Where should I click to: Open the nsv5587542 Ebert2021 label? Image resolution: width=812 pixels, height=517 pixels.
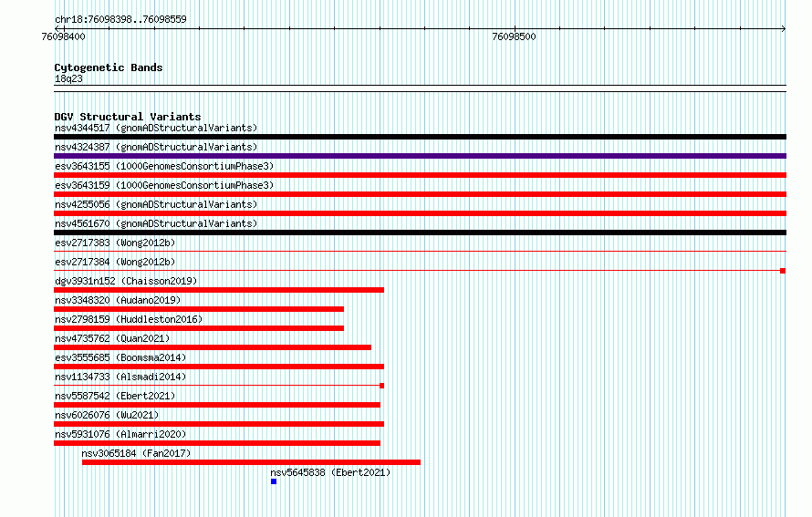pyautogui.click(x=115, y=396)
